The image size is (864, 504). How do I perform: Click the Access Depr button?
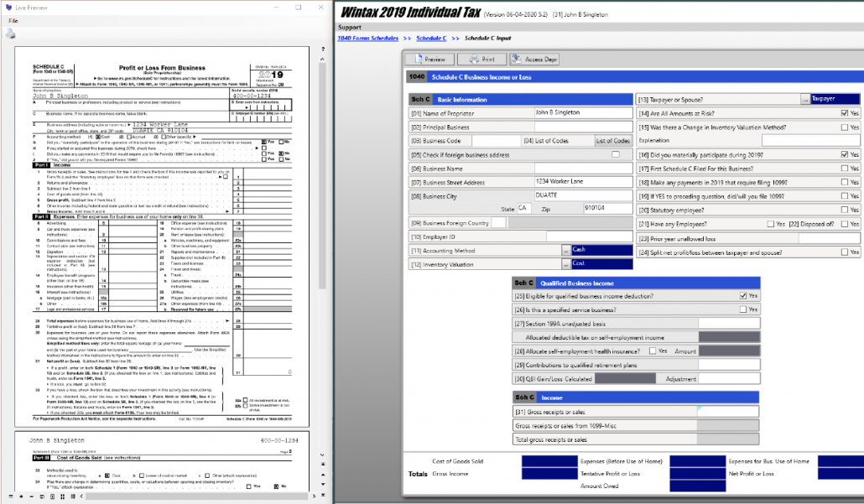click(534, 59)
